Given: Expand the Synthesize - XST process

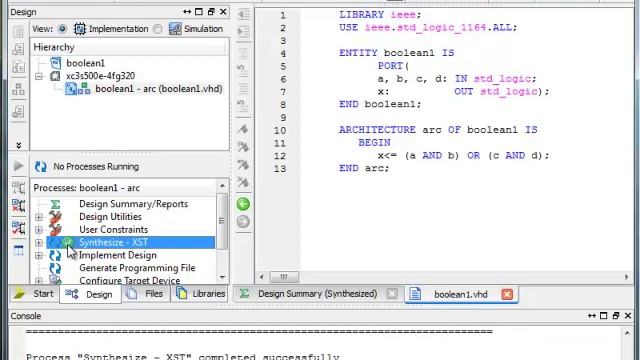Looking at the screenshot, I should [39, 243].
